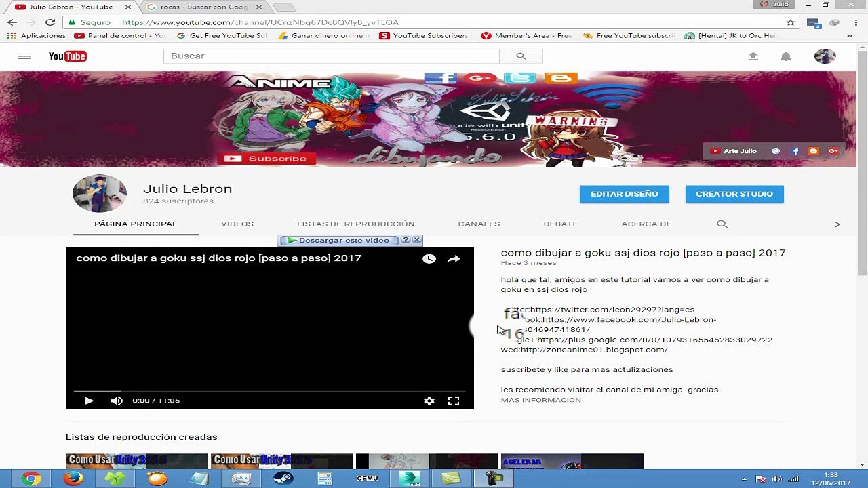Viewport: 868px width, 488px height.
Task: Click the video progress bar
Action: [x=269, y=391]
